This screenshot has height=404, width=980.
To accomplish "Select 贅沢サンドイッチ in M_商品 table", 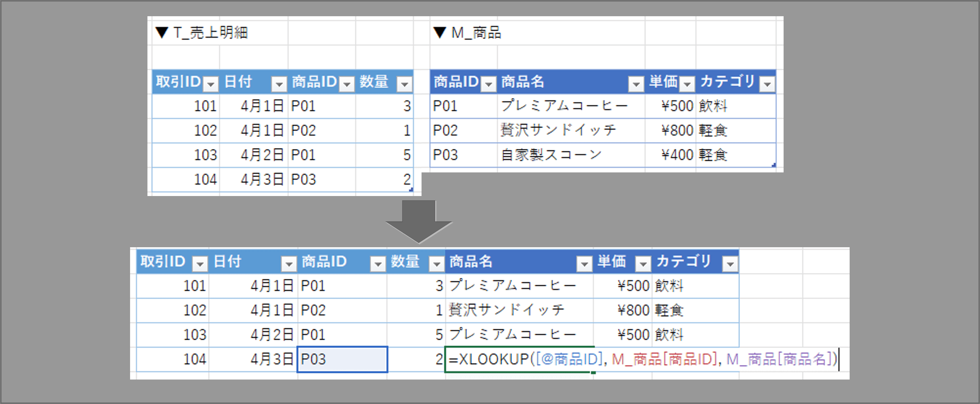I will click(x=571, y=131).
